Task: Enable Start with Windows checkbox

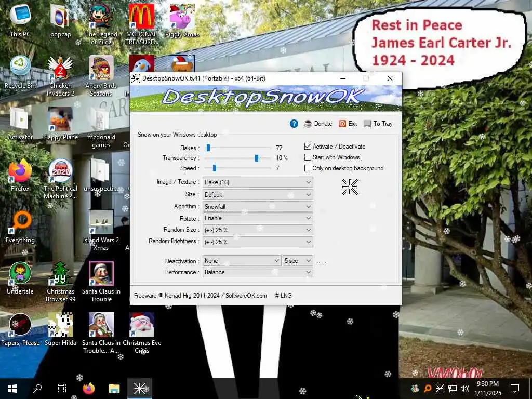Action: tap(308, 157)
